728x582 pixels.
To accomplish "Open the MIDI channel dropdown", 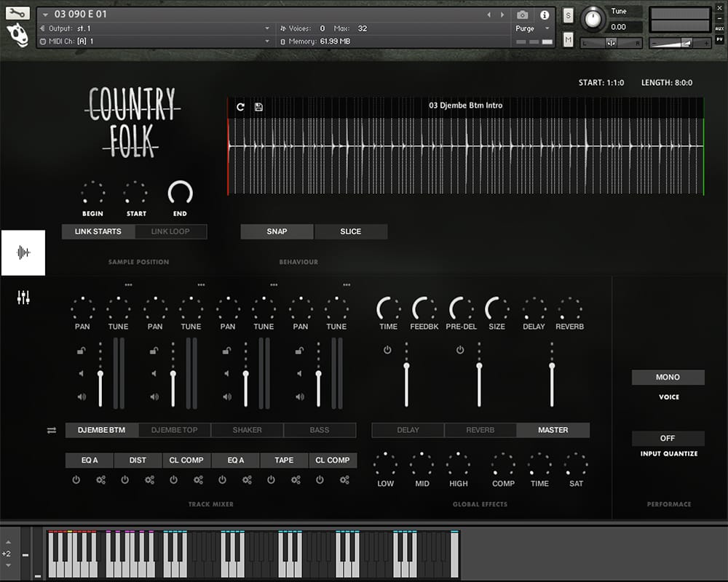I will point(267,41).
